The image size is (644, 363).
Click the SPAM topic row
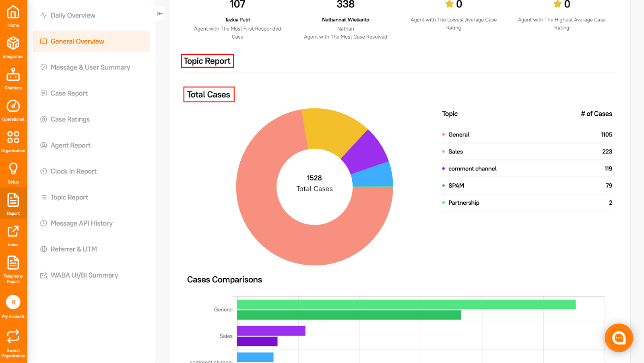[527, 185]
